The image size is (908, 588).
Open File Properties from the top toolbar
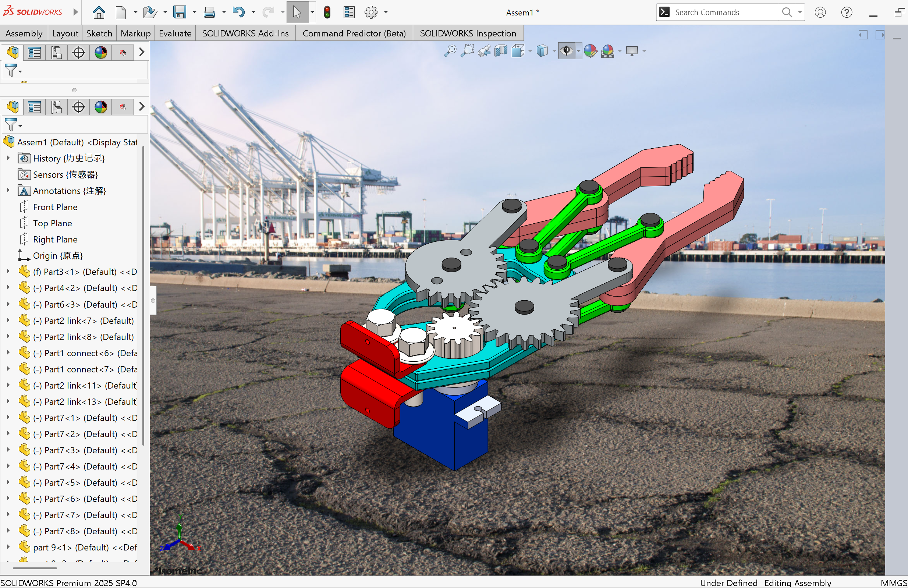point(349,12)
